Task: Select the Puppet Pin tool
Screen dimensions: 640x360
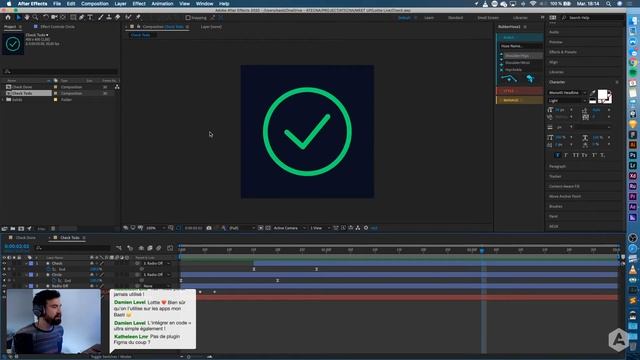Action: [x=138, y=18]
